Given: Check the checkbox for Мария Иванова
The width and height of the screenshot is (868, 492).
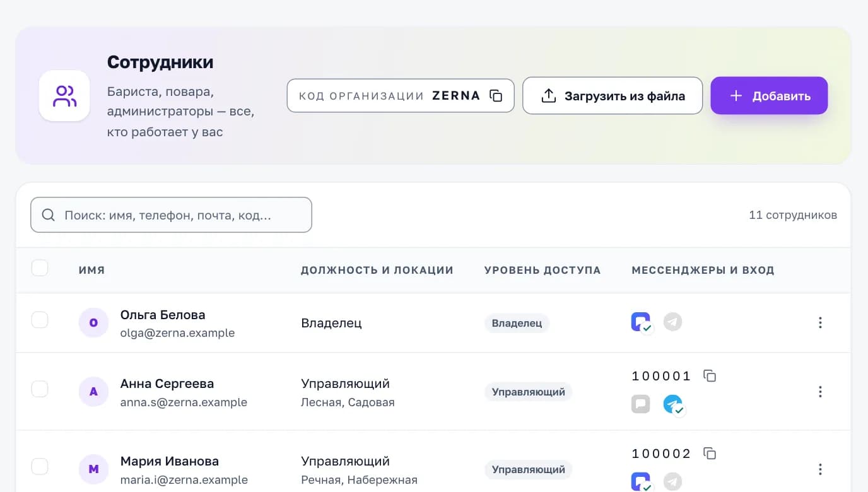Looking at the screenshot, I should click(40, 467).
